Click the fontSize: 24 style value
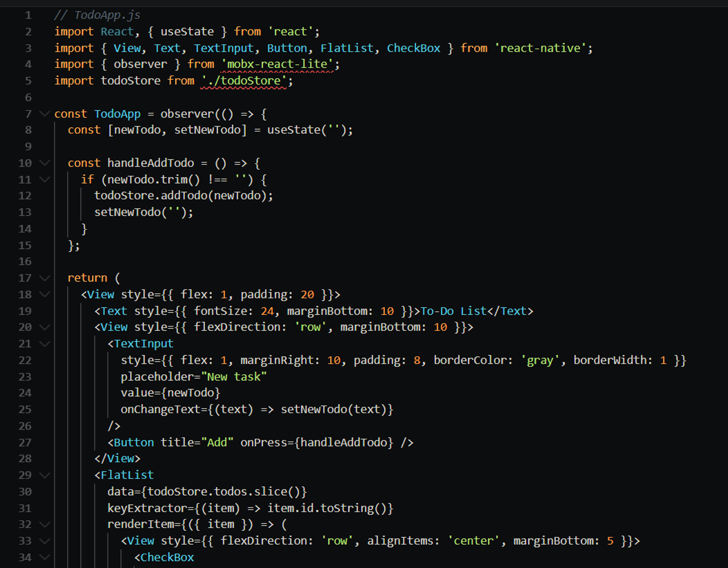 point(234,311)
